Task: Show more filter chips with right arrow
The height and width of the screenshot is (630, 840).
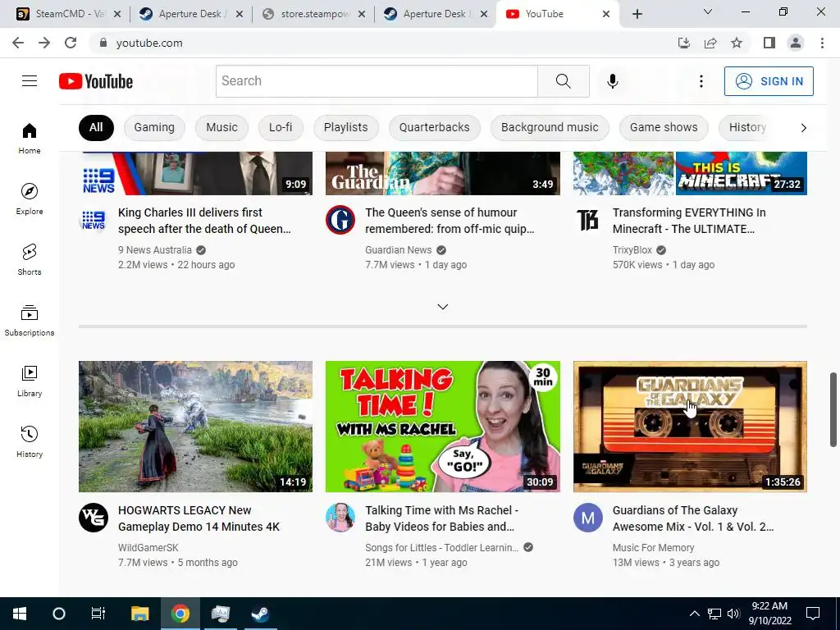Action: 803,127
